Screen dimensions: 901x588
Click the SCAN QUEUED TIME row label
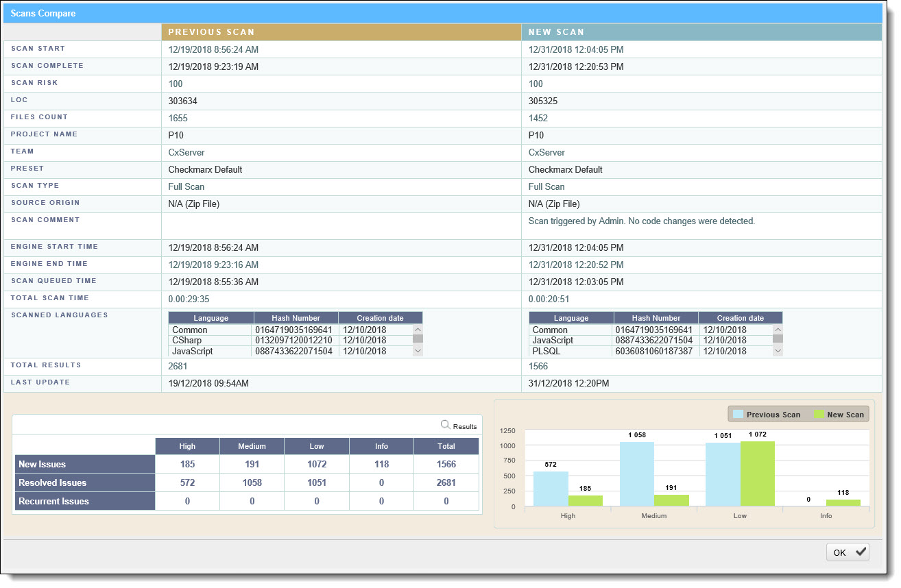[54, 281]
